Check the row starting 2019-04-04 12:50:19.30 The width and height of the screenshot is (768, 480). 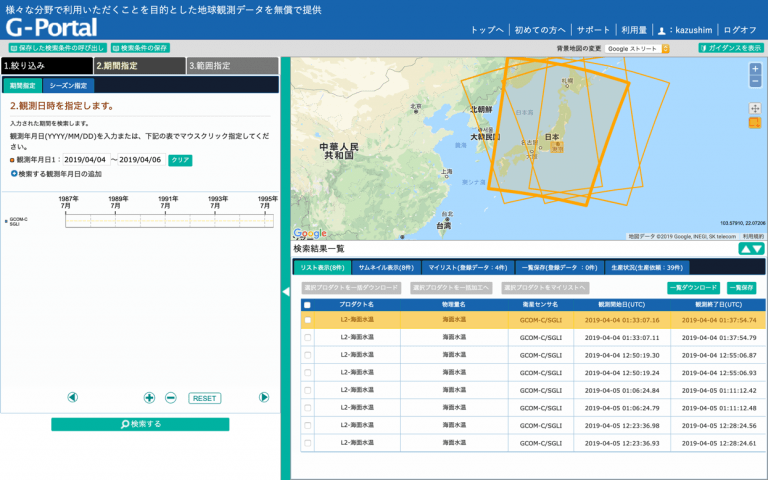(307, 355)
